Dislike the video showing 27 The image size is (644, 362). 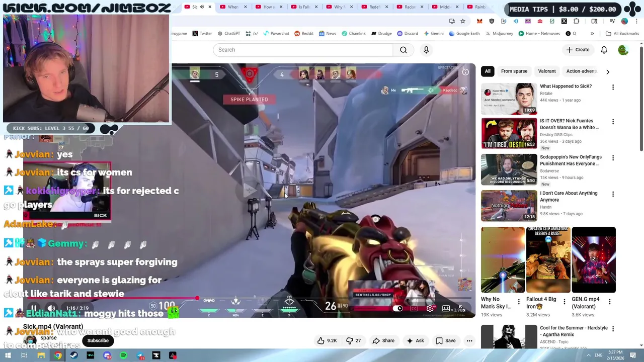pyautogui.click(x=354, y=340)
